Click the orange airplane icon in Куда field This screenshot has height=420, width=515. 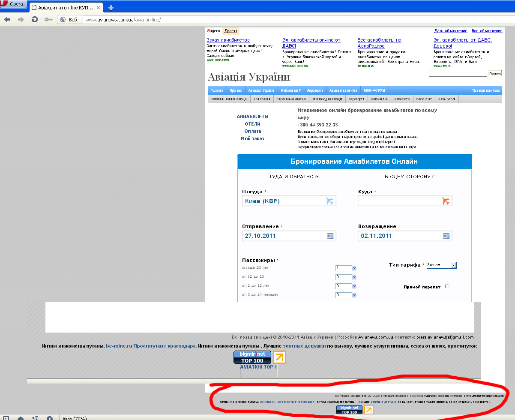pyautogui.click(x=446, y=201)
